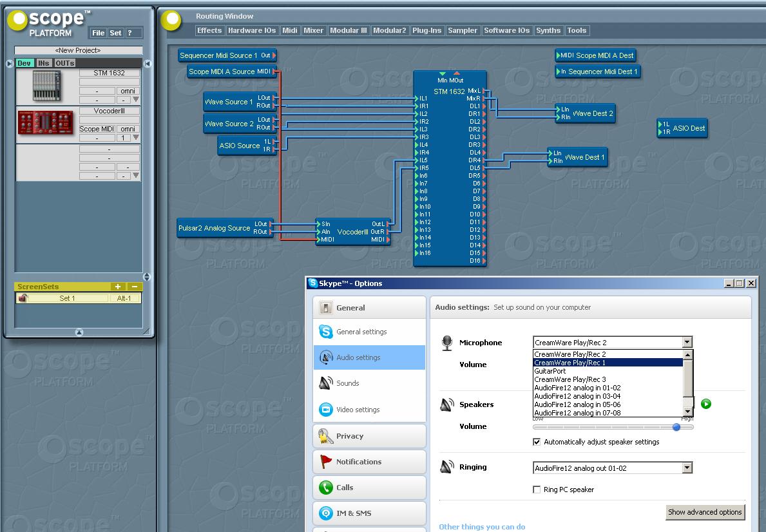Open the Mixer menu

[313, 30]
